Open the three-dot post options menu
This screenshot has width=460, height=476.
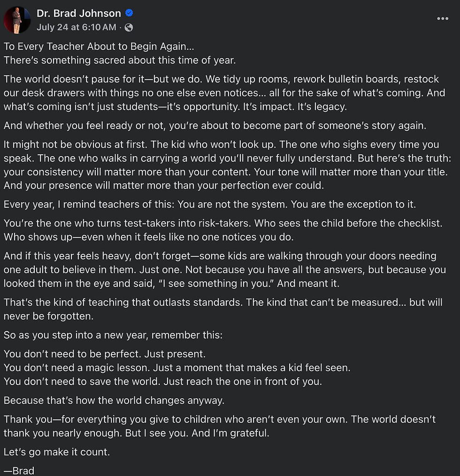tap(442, 18)
